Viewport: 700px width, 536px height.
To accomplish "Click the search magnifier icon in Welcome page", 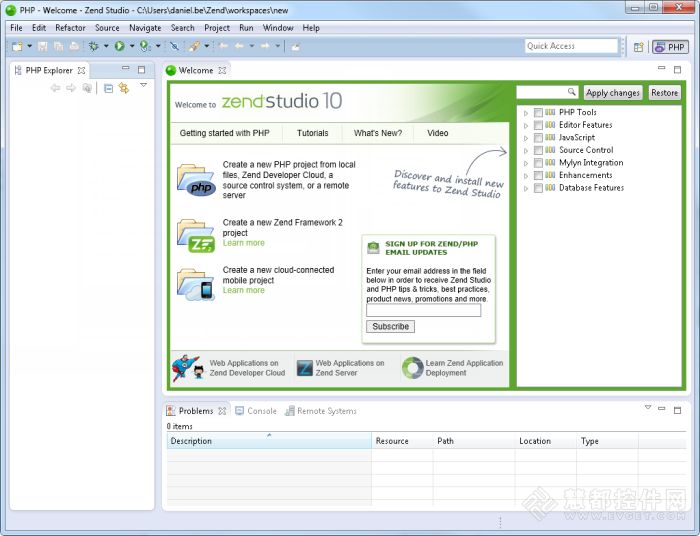I will click(571, 92).
